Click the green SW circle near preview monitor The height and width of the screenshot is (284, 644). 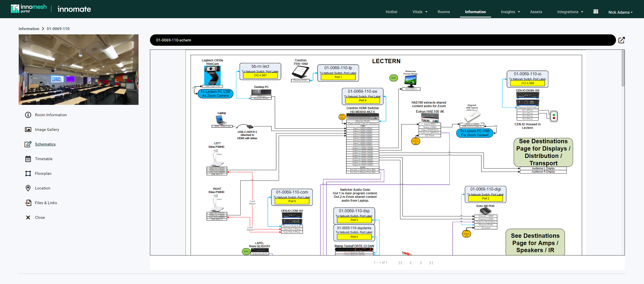394,78
